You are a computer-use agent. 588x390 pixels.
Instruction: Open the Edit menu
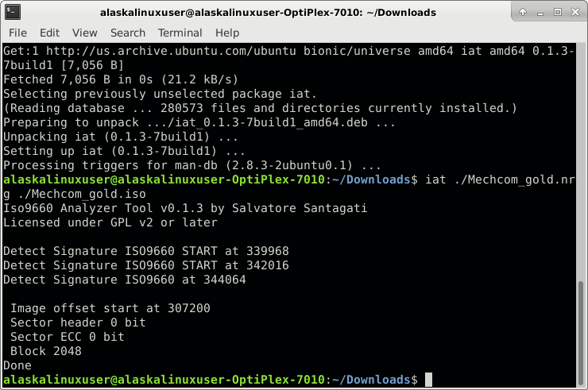[49, 33]
